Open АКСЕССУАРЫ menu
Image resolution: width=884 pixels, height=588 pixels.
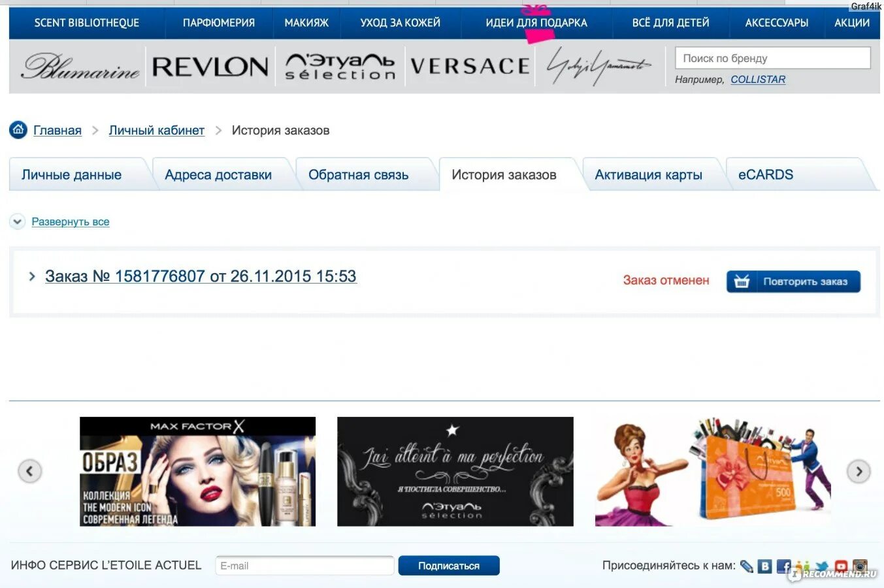[x=777, y=23]
